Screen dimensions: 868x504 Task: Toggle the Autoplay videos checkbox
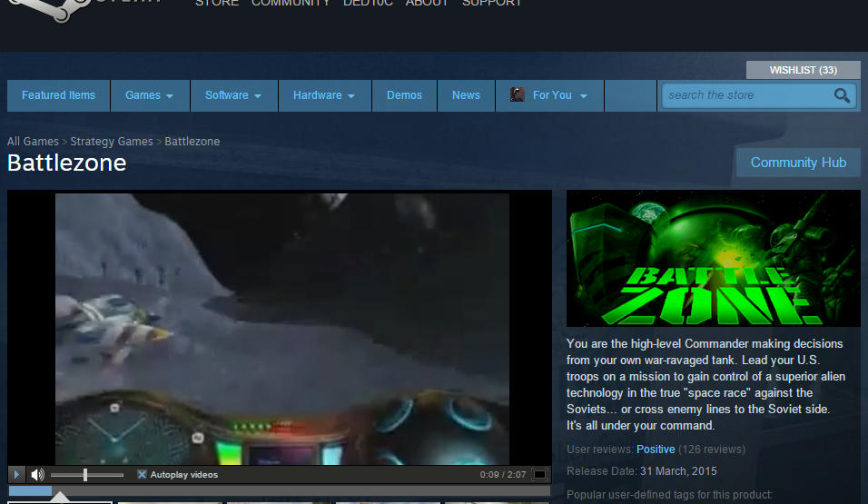(x=142, y=475)
